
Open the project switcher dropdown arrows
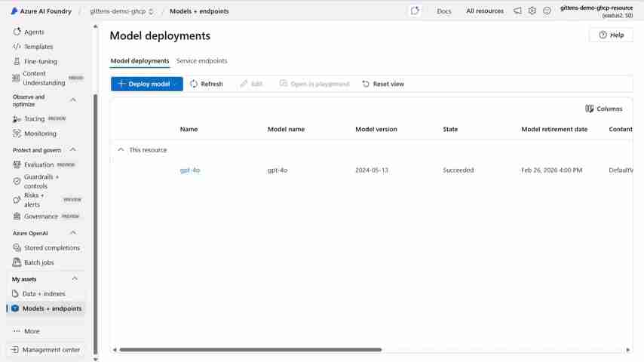151,11
